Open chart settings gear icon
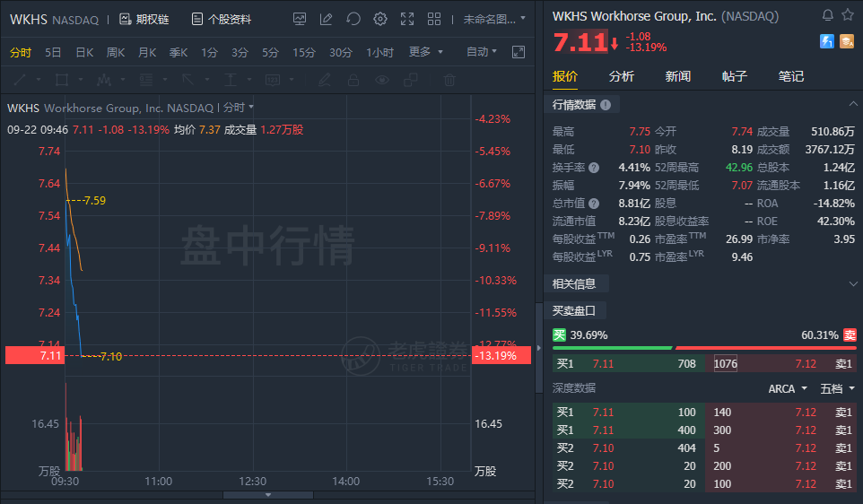The width and height of the screenshot is (863, 504). coord(379,19)
